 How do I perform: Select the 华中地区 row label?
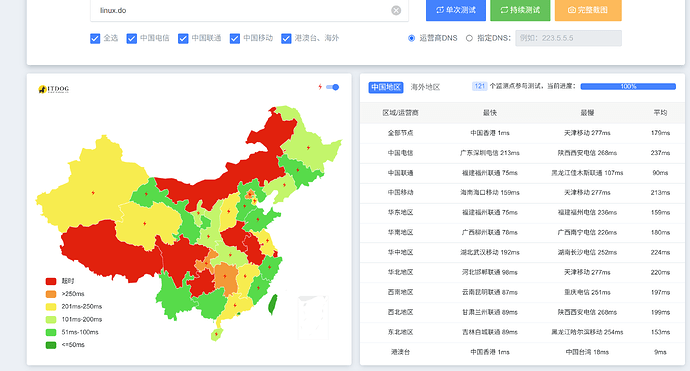tap(400, 252)
